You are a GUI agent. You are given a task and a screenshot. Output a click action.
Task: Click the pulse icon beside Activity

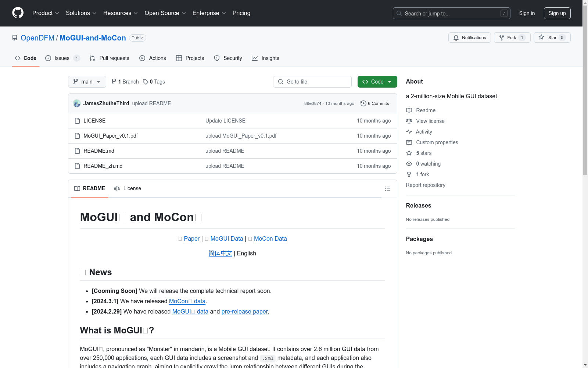(409, 132)
